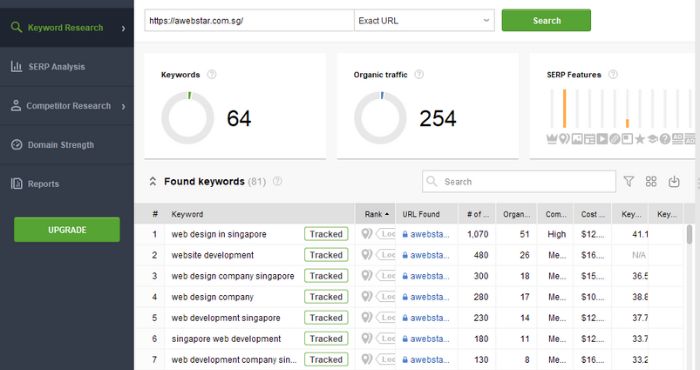Click the UPGRADE button
This screenshot has width=700, height=370.
pos(67,229)
